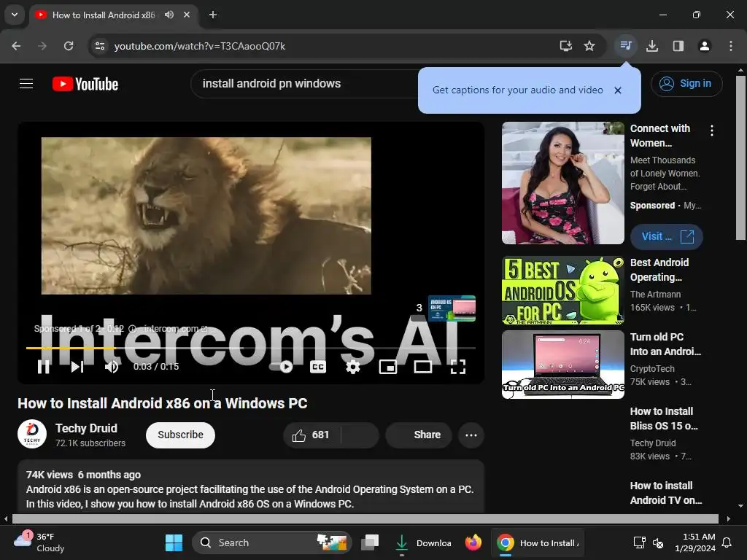
Task: Open Download app on taskbar
Action: [x=422, y=542]
